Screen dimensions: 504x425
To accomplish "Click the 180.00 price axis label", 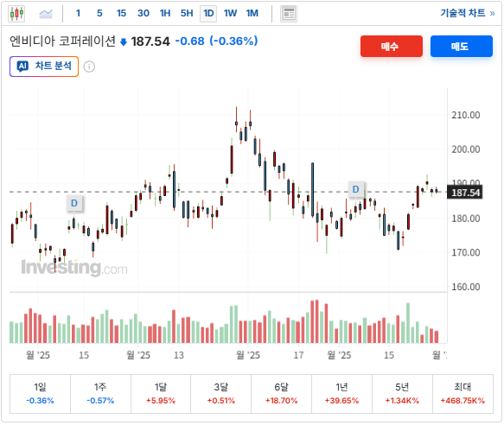I will 465,219.
